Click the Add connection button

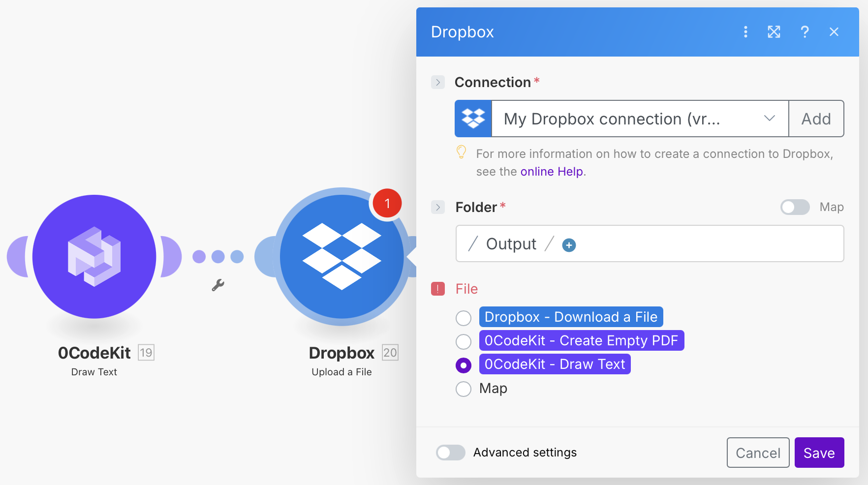pos(816,119)
